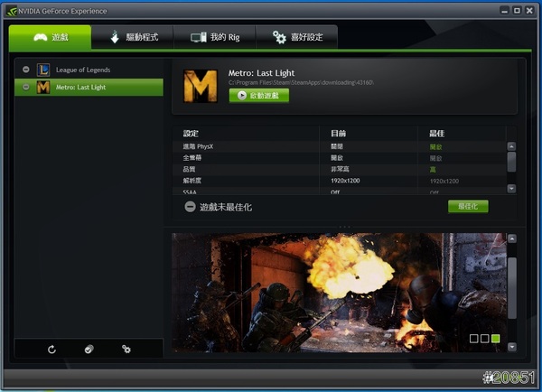Click the 全螢幕 setting row
Screen dimensions: 542x392
tap(339, 158)
